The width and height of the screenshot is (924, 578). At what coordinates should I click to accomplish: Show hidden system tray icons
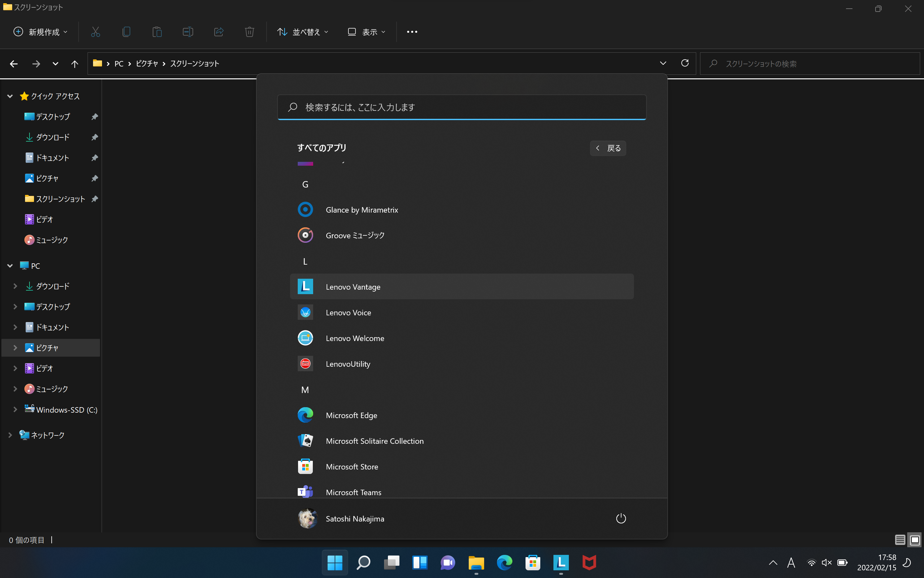[x=773, y=562]
